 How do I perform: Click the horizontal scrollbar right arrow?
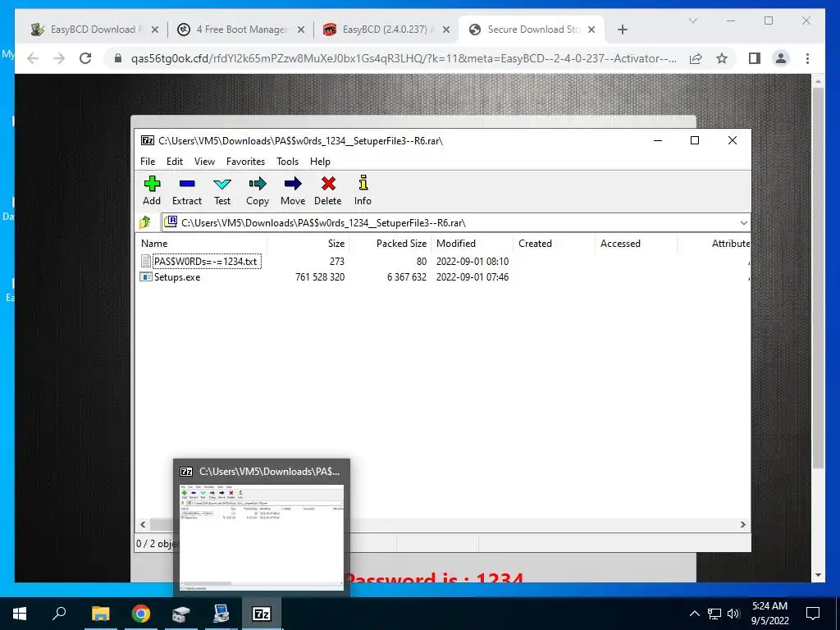743,524
